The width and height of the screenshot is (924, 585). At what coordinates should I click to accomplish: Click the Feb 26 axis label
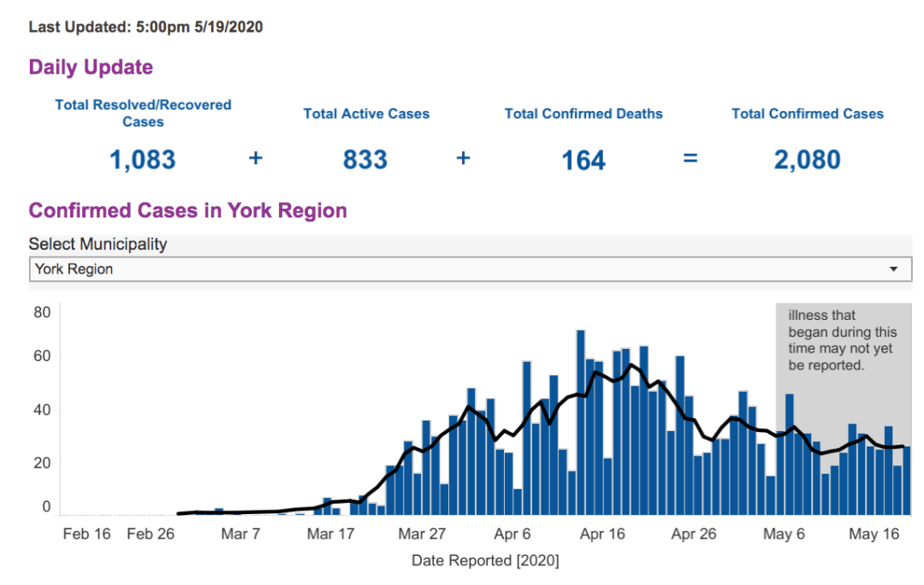(x=151, y=535)
